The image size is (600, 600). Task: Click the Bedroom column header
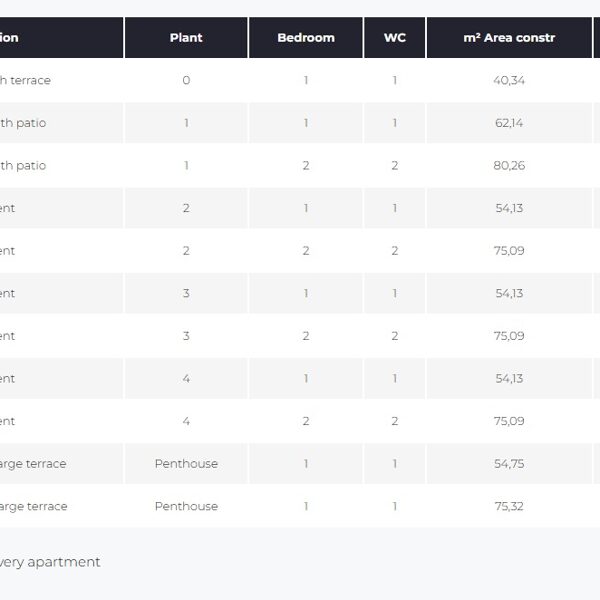click(306, 38)
